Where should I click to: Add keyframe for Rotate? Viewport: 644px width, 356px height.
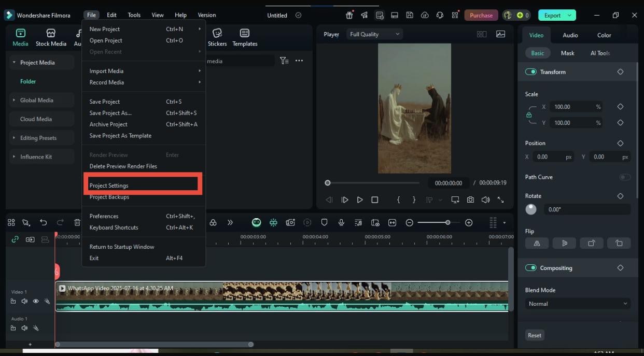pyautogui.click(x=620, y=196)
